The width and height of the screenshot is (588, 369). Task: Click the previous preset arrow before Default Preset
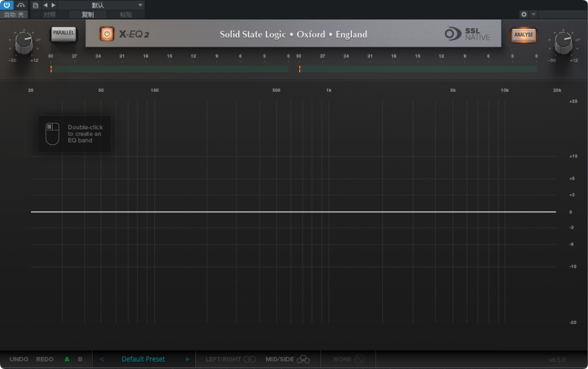pos(101,359)
